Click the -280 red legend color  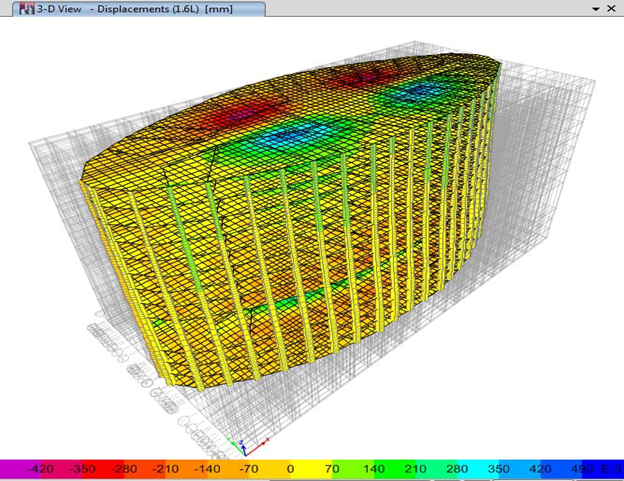click(123, 469)
